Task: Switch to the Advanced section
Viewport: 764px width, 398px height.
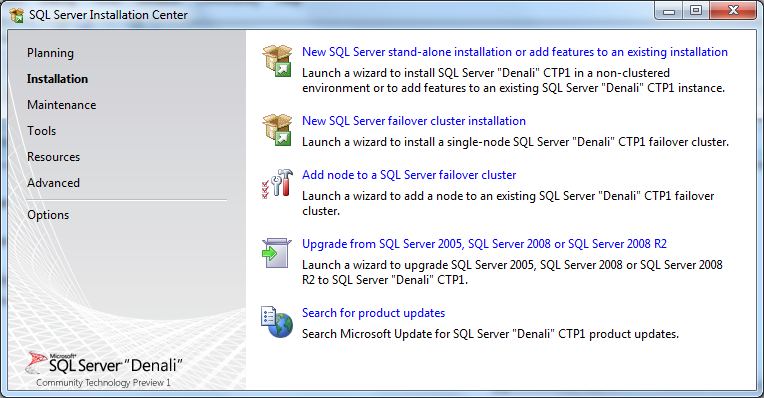Action: tap(54, 183)
